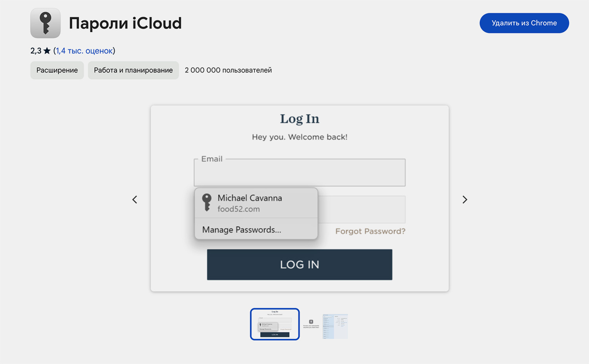This screenshot has height=364, width=589.
Task: Click the large Log In preview screenshot
Action: point(300,198)
